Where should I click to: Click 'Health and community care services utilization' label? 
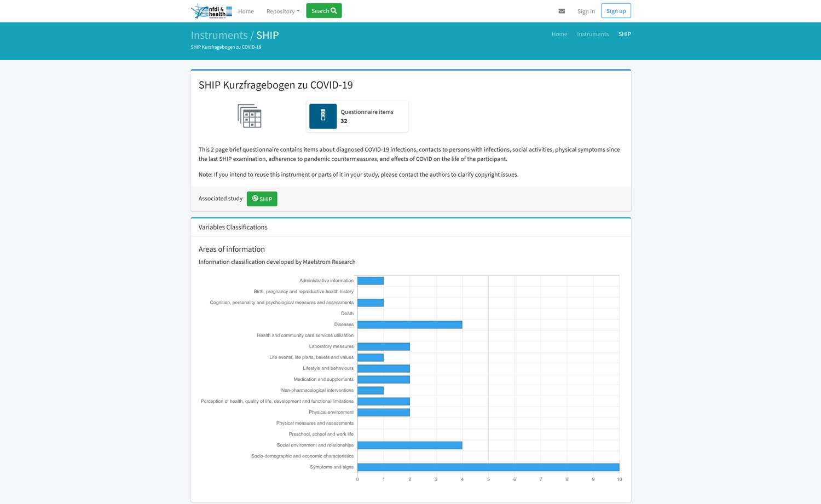click(305, 335)
